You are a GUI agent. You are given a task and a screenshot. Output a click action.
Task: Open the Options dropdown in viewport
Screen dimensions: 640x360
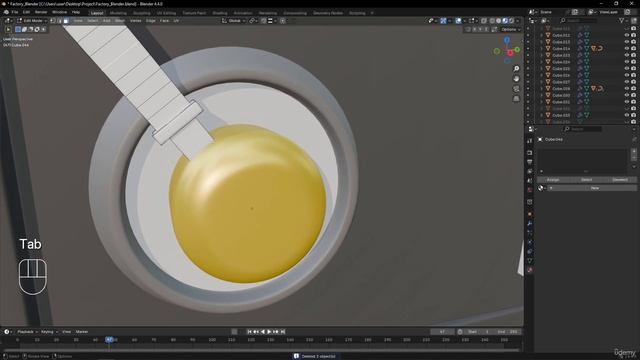(511, 29)
